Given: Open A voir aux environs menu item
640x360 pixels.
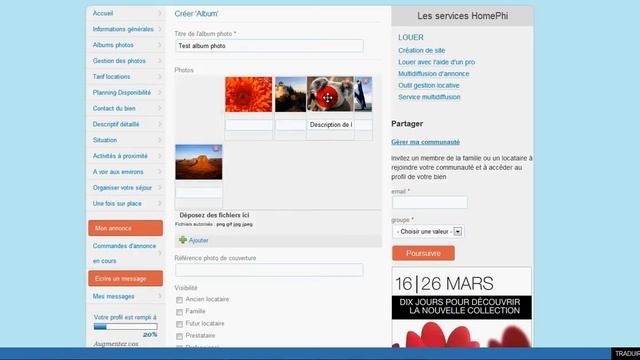Looking at the screenshot, I should coord(118,172).
